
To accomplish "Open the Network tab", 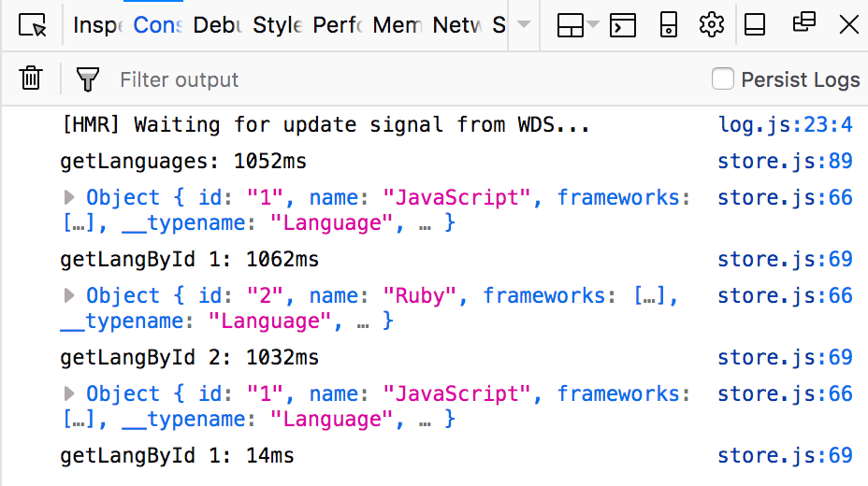I will tap(456, 25).
